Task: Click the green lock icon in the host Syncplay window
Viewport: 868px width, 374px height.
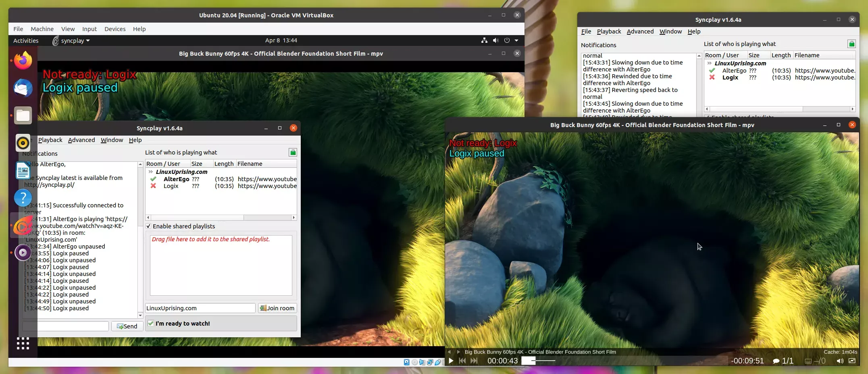Action: click(x=851, y=44)
